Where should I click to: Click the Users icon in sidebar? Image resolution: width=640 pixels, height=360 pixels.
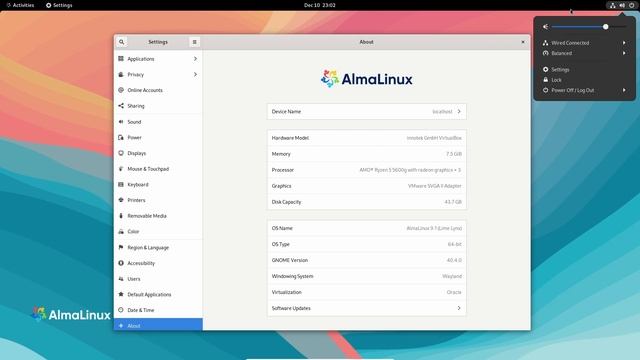[x=121, y=279]
